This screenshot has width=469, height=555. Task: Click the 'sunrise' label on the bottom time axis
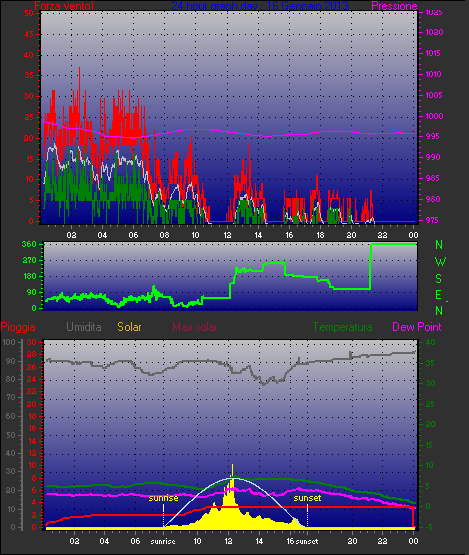click(x=163, y=541)
